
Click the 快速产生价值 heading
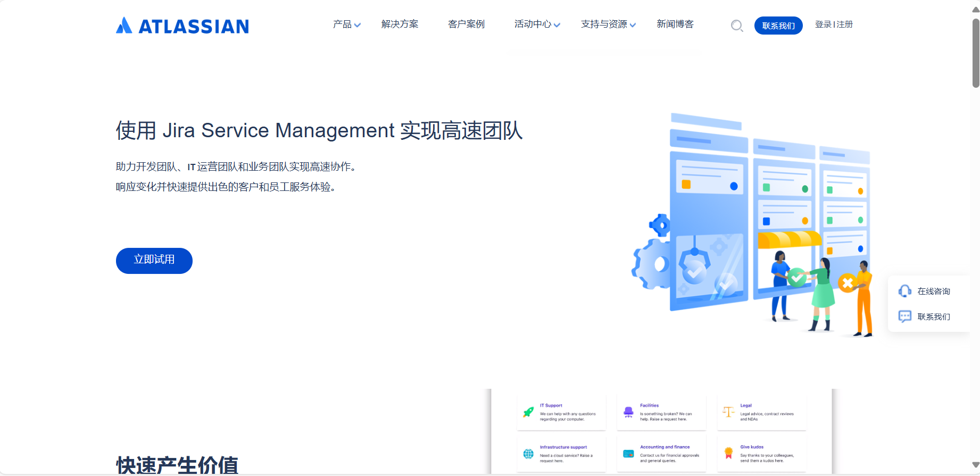click(177, 465)
